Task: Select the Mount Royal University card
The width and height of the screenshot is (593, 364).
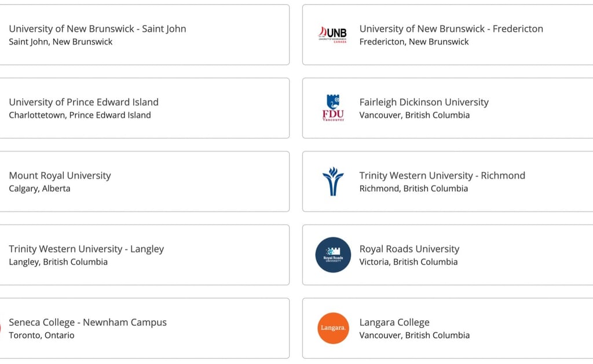Action: pos(144,182)
